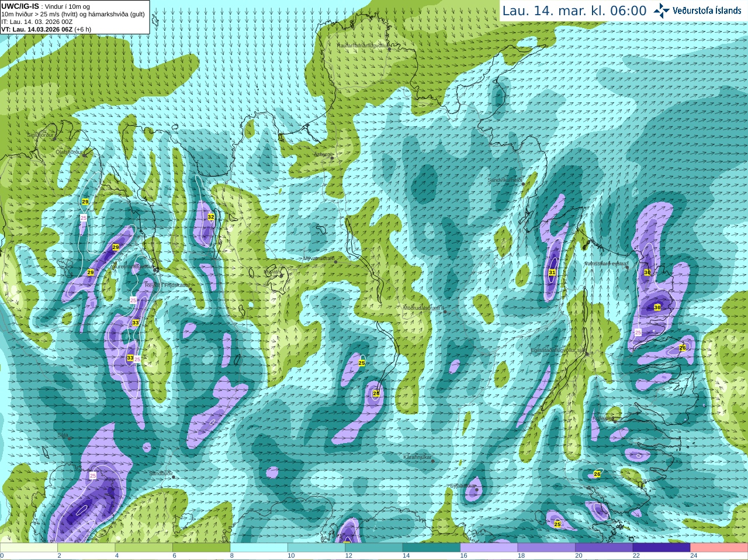
Task: Select the date header Lau. 14. mar. kl. 06:00
Action: pyautogui.click(x=574, y=11)
